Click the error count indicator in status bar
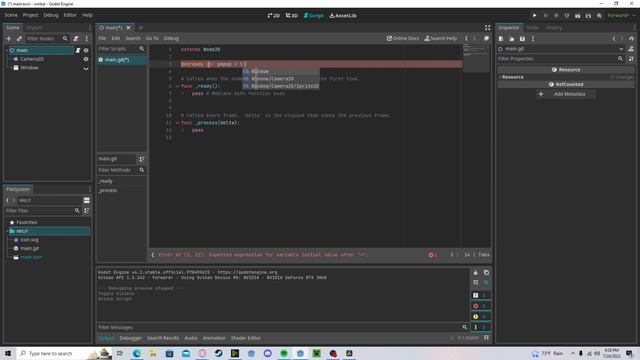 432,255
